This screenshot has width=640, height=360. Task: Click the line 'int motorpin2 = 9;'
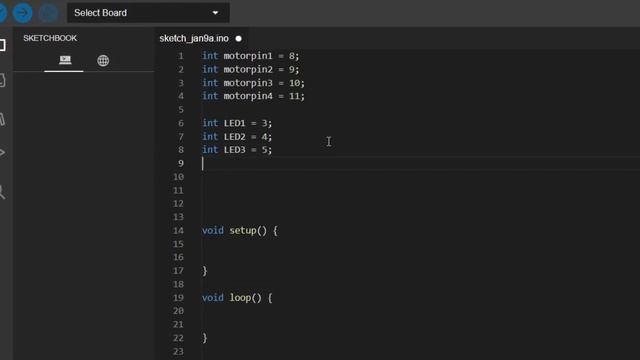click(x=251, y=69)
